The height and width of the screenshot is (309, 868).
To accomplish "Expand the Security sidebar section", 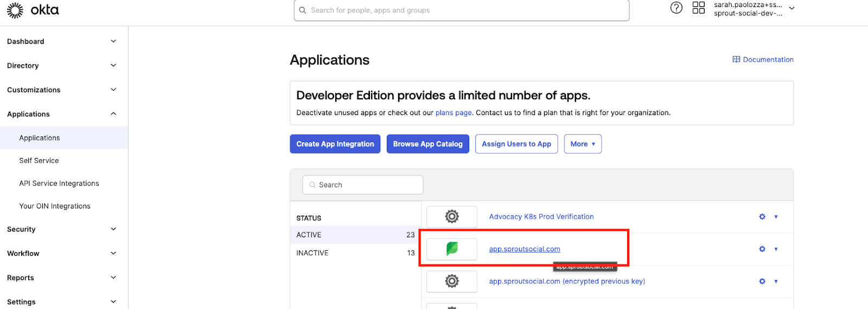I will (113, 229).
